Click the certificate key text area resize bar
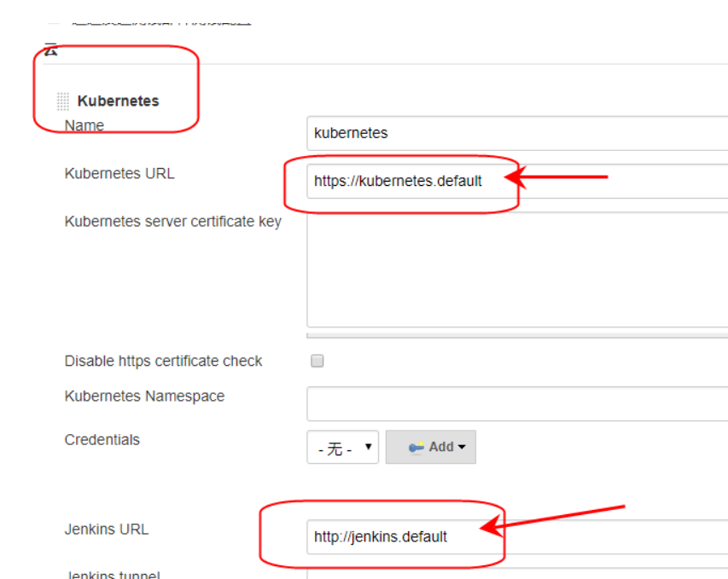This screenshot has height=579, width=728. pos(517,335)
